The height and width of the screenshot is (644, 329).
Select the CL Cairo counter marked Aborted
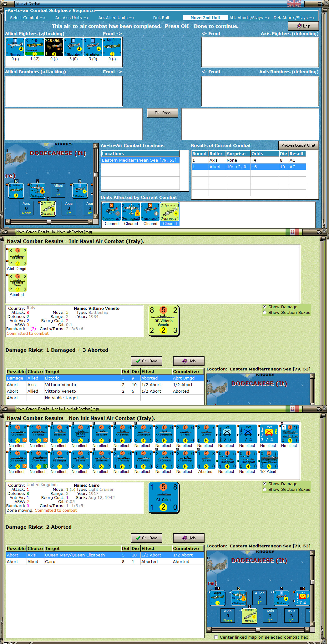[x=206, y=460]
